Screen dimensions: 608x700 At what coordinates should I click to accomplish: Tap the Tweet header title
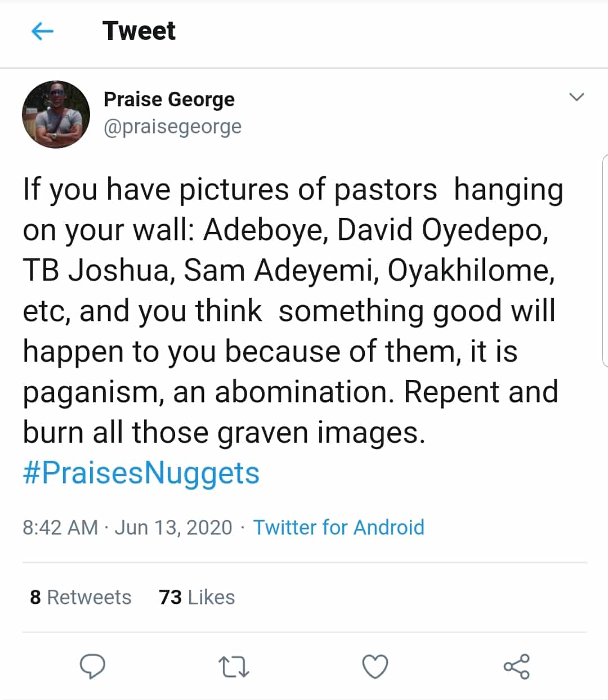coord(139,31)
